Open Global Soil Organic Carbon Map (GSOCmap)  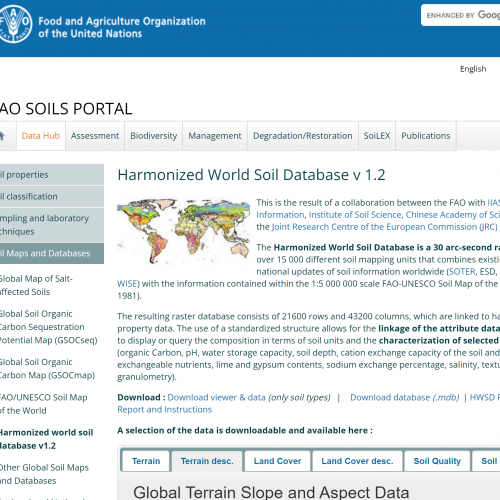coord(47,369)
